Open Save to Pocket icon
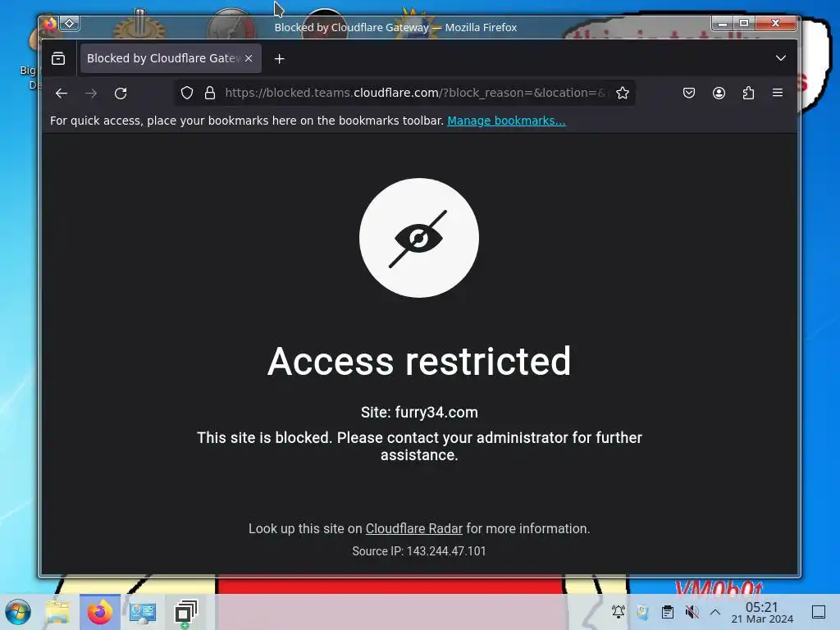Viewport: 840px width, 630px height. pyautogui.click(x=689, y=94)
